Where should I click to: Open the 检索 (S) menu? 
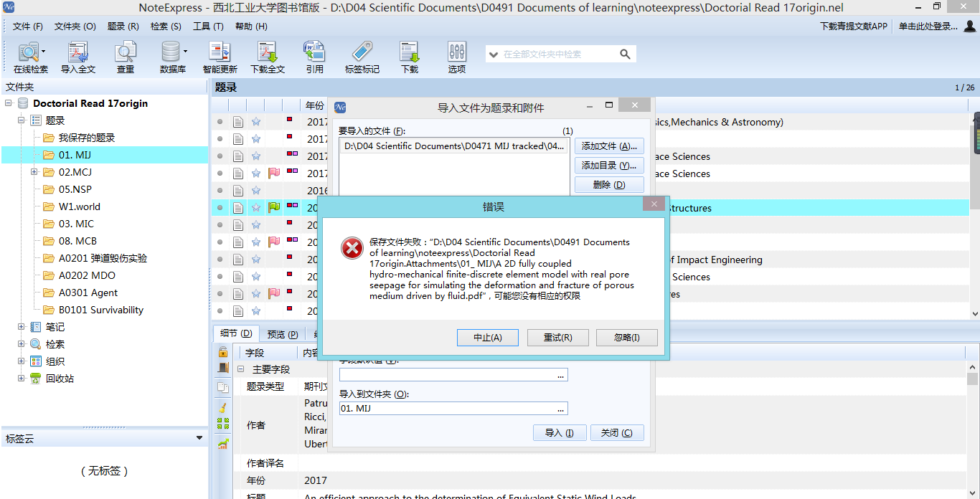pos(166,27)
